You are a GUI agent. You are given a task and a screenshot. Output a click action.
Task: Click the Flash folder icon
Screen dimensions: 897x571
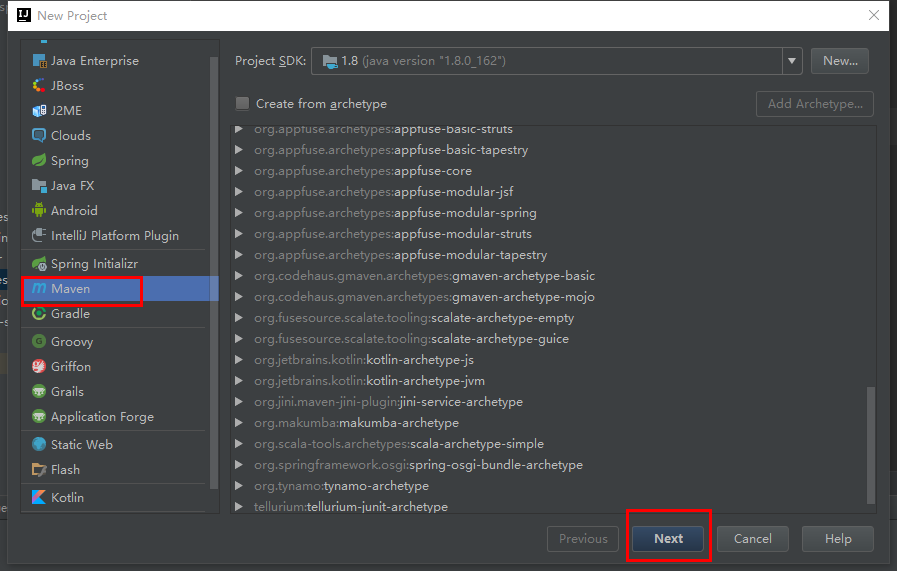click(39, 470)
